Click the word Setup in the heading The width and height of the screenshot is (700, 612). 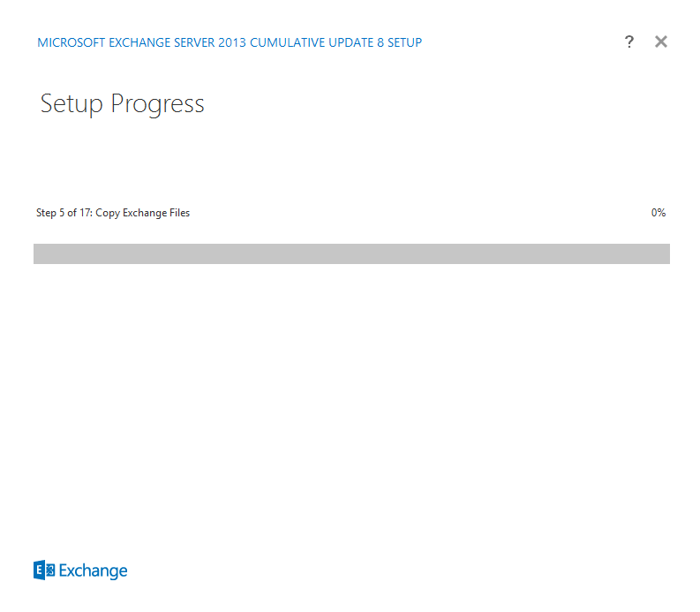[x=72, y=104]
